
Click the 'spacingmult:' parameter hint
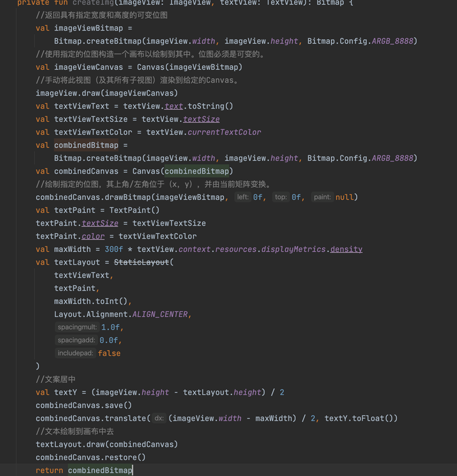point(77,327)
